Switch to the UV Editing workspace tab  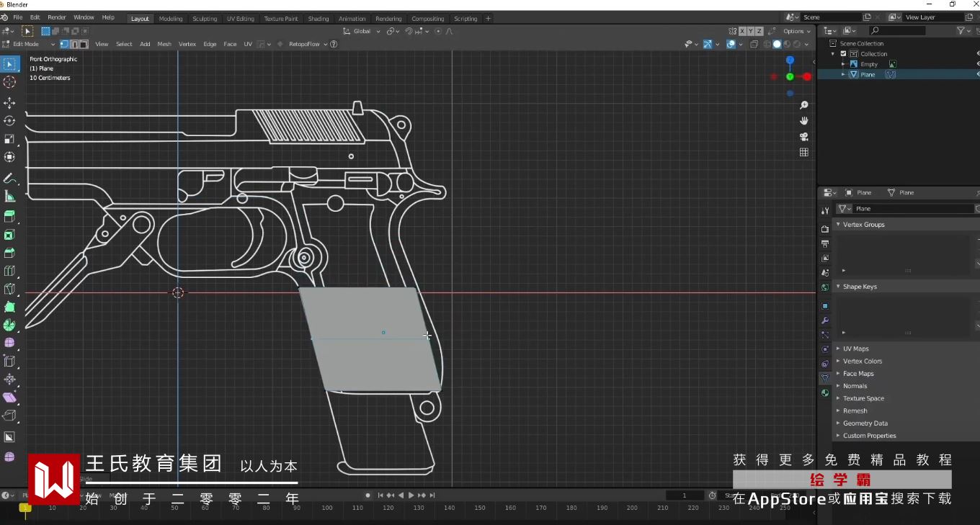(240, 19)
